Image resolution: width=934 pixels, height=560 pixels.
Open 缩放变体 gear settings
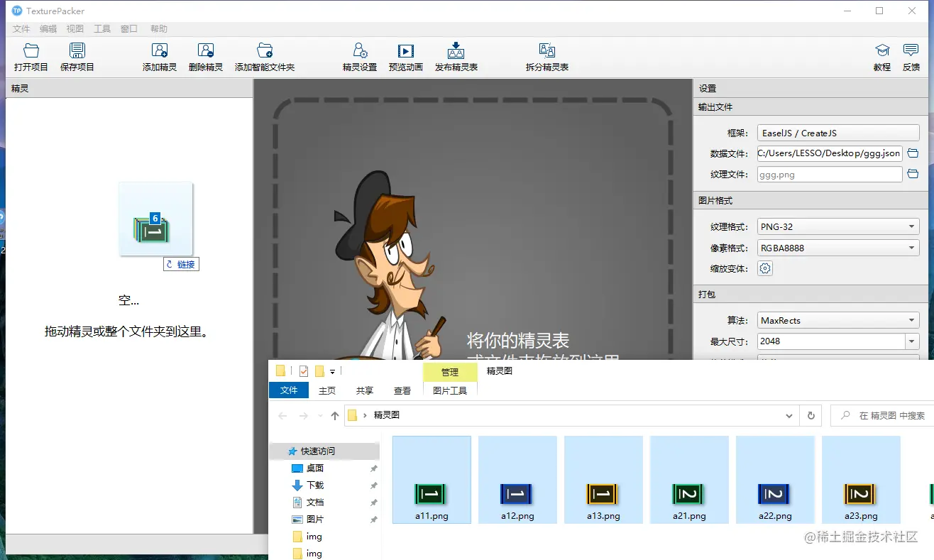tap(765, 268)
